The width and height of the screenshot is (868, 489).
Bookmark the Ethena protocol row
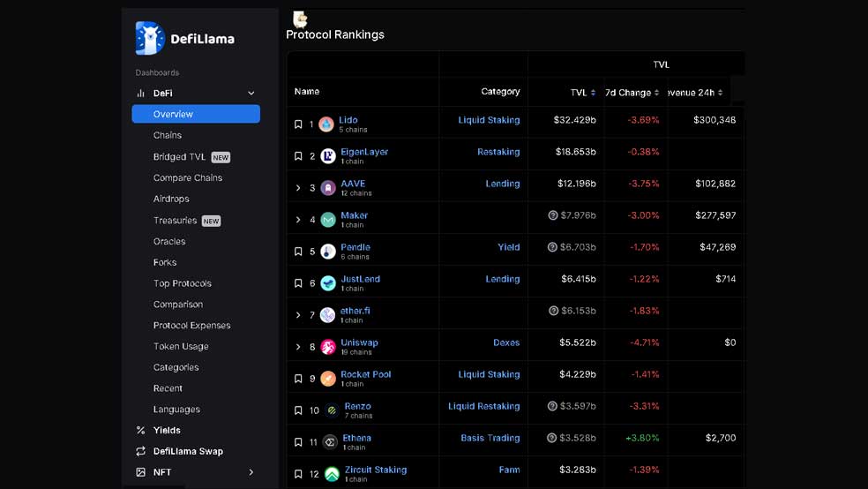click(x=298, y=442)
